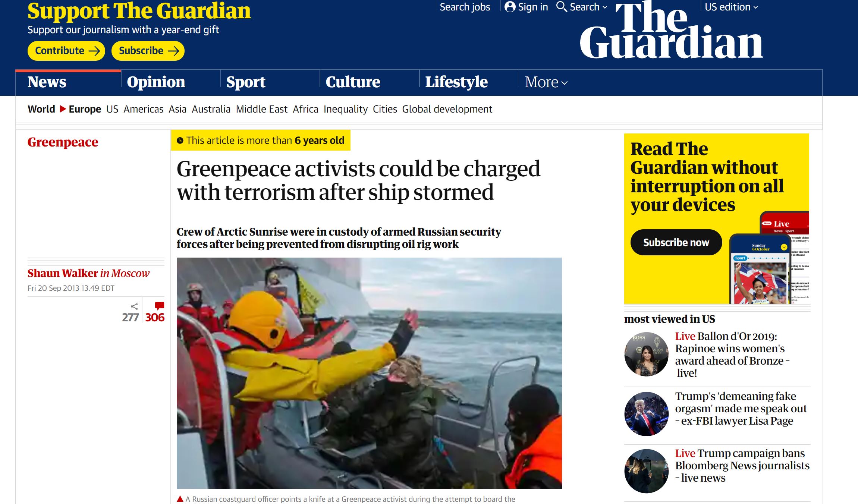Screen dimensions: 858x504
Task: Click the Sign in profile icon
Action: pos(510,7)
